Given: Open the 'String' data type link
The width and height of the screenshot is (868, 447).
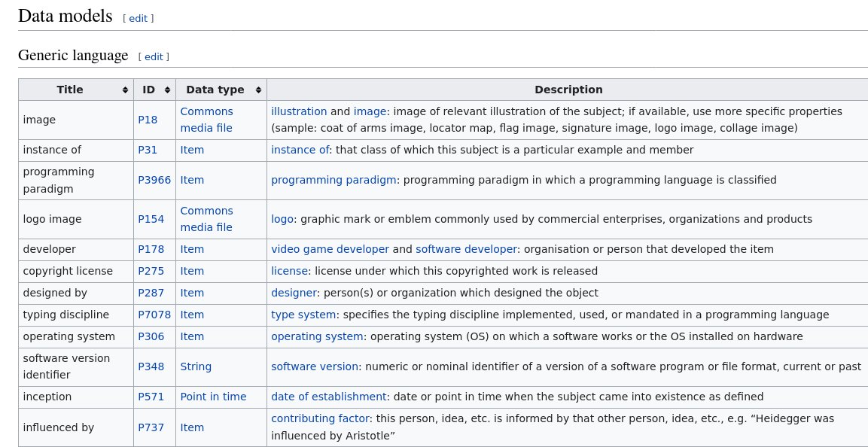Looking at the screenshot, I should (196, 366).
